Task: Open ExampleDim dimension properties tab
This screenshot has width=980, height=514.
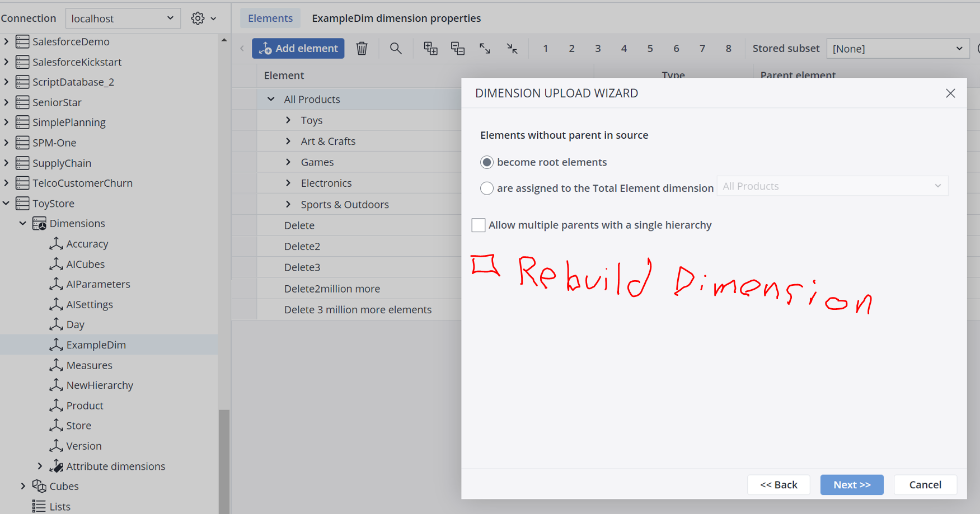Action: click(x=396, y=18)
